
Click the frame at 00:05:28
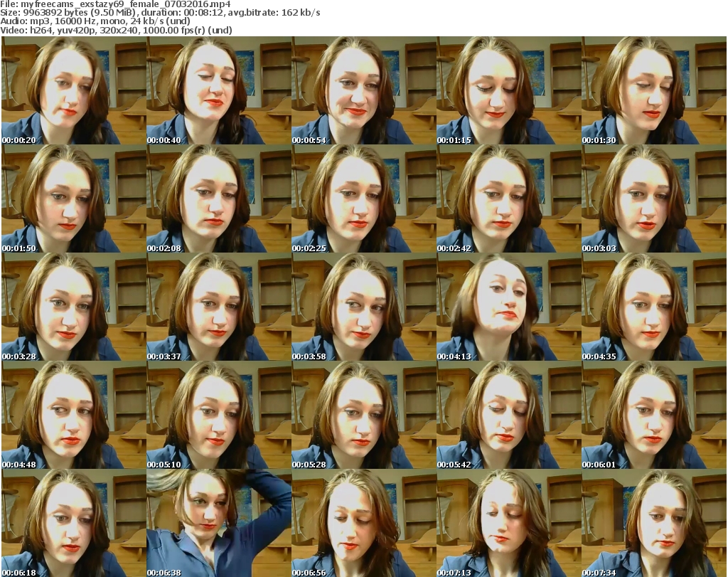coord(363,415)
